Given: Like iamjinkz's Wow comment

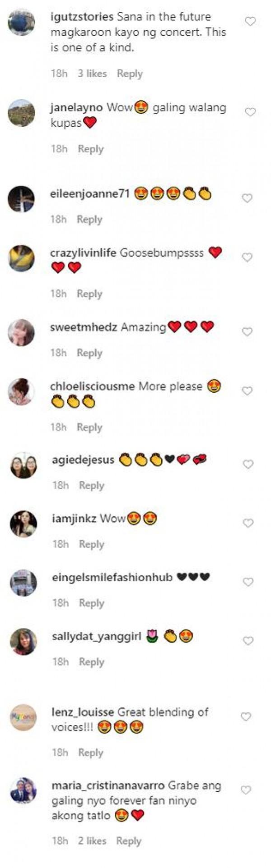Looking at the screenshot, I should tap(248, 523).
